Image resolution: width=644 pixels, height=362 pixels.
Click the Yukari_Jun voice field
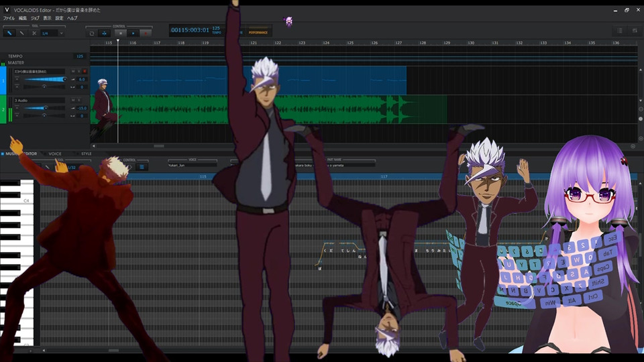(x=192, y=165)
